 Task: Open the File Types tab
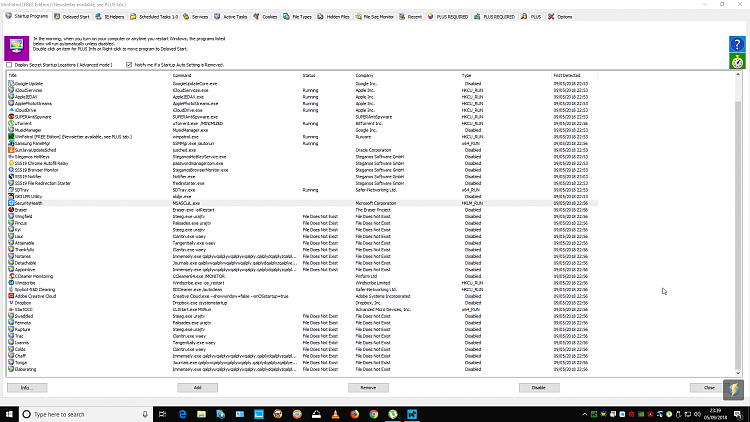click(298, 17)
